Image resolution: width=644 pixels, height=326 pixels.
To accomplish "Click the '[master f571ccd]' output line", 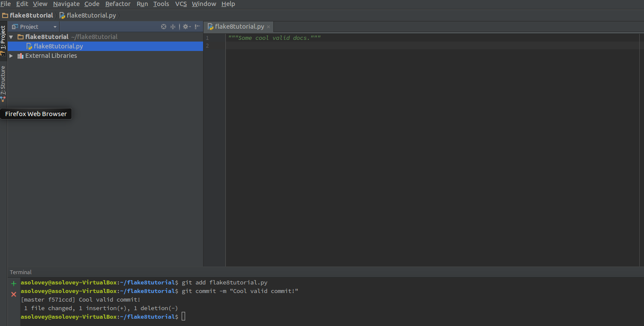I will [x=81, y=300].
